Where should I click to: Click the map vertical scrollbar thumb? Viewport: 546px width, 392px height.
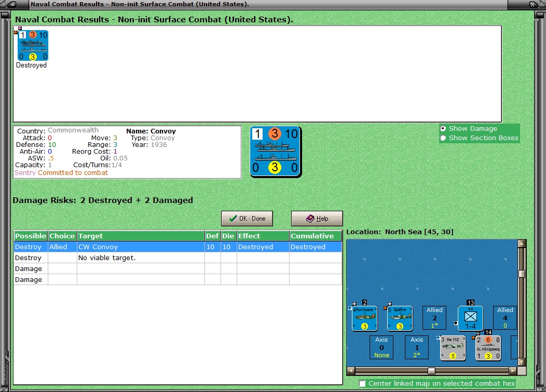[522, 274]
